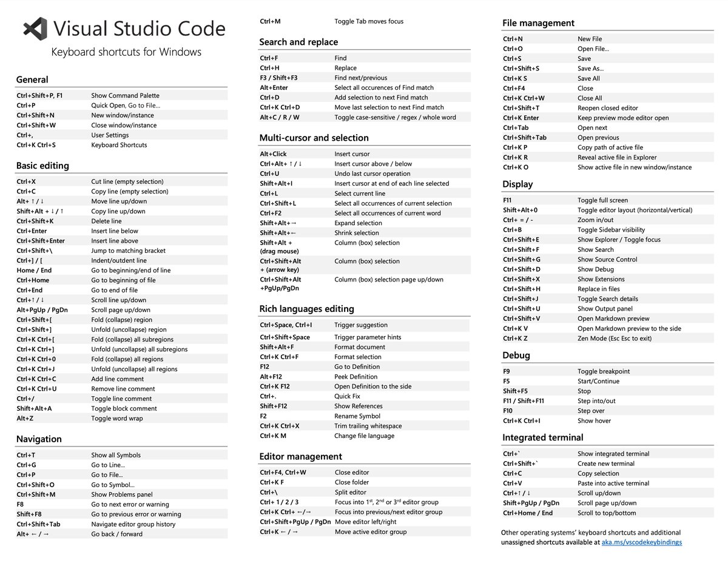Select the 'Toggle full screen' description
The width and height of the screenshot is (728, 563).
(x=603, y=200)
